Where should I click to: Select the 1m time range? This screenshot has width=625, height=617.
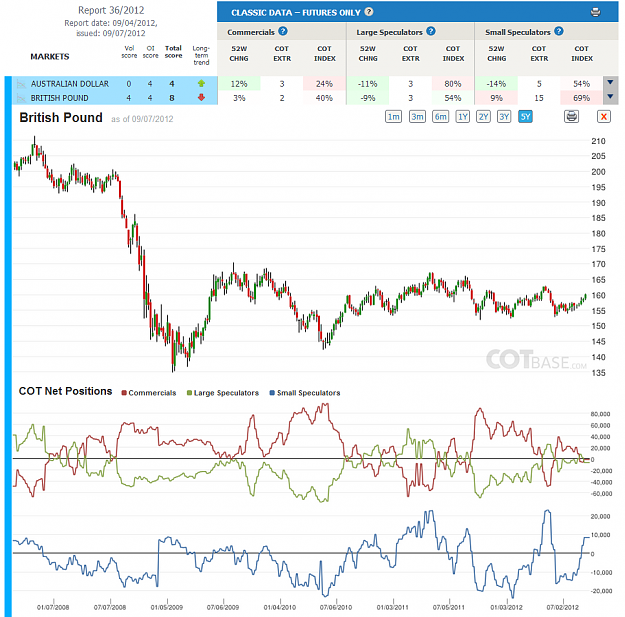393,117
